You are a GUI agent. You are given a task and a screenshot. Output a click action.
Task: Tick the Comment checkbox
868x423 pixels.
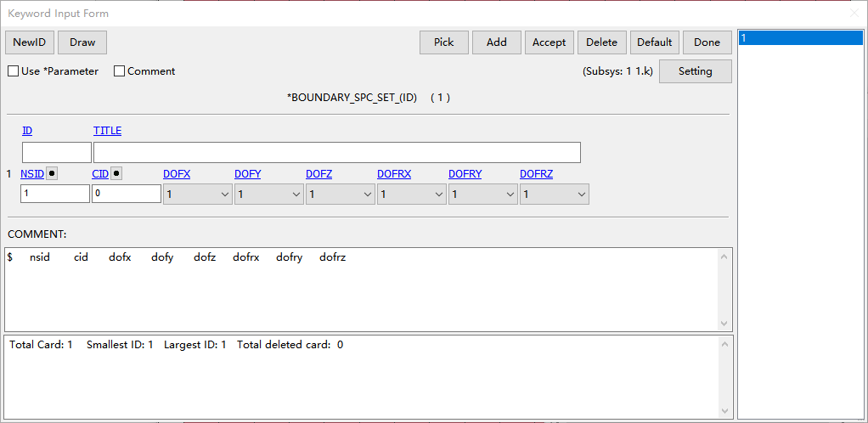coord(119,71)
